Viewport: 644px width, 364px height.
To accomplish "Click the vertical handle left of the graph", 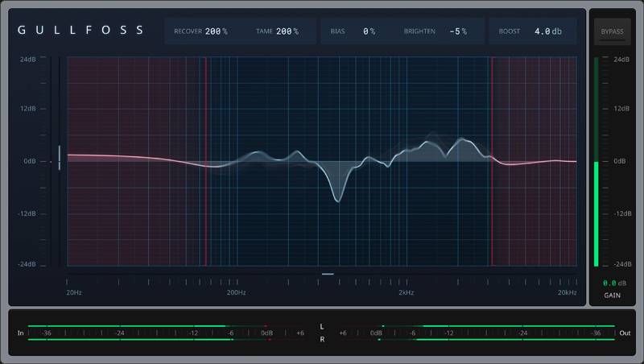I will pyautogui.click(x=59, y=156).
